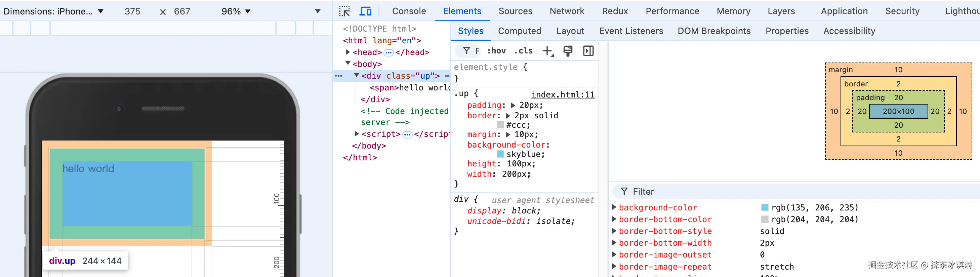Expand the script element node
The width and height of the screenshot is (980, 277).
pos(357,133)
